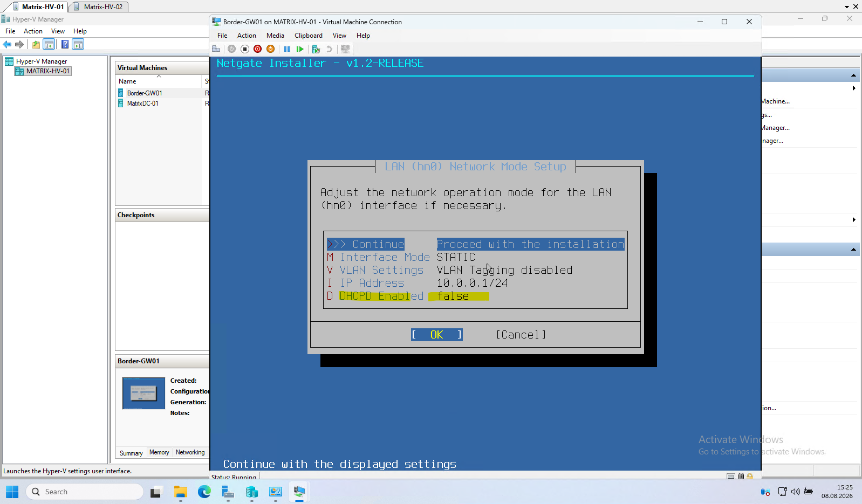Expand the second Actions submenu arrow
Screen dimensions: 862x504
click(854, 220)
